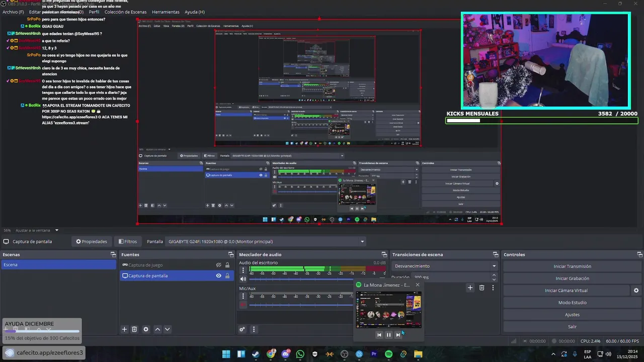Remove the scene transition with the trash icon
This screenshot has width=644, height=362.
[x=481, y=288]
